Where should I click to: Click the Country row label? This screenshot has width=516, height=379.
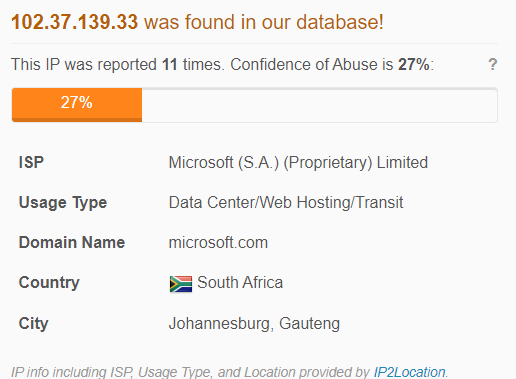point(49,283)
